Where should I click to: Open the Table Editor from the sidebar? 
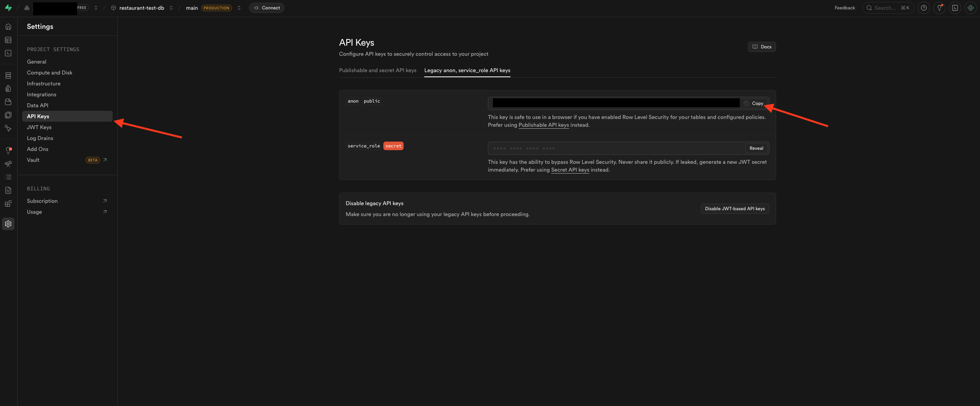(8, 40)
